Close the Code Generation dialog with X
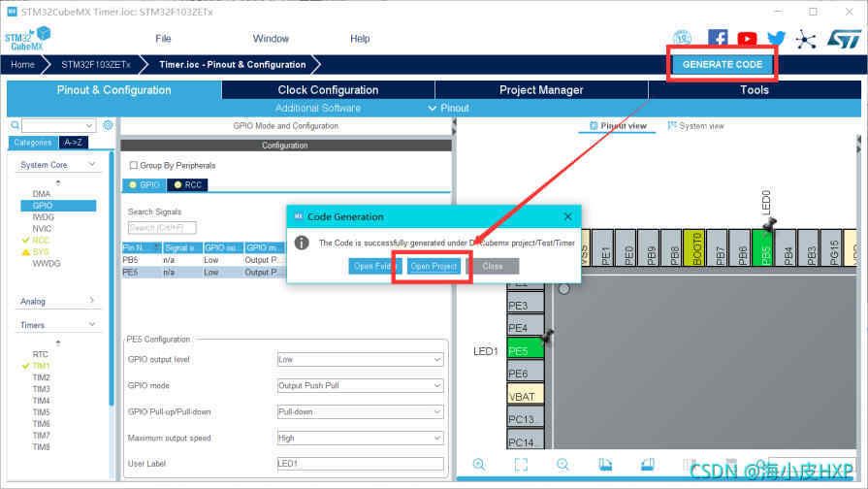This screenshot has width=868, height=489. (x=568, y=216)
